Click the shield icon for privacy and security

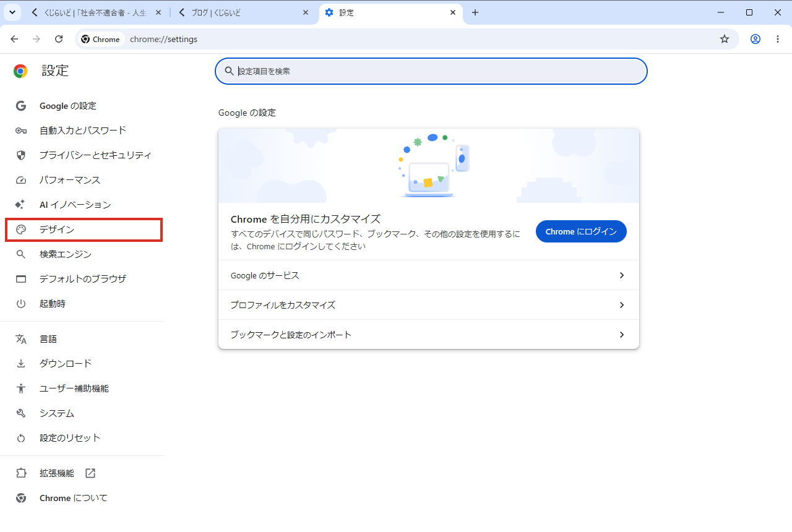tap(21, 155)
